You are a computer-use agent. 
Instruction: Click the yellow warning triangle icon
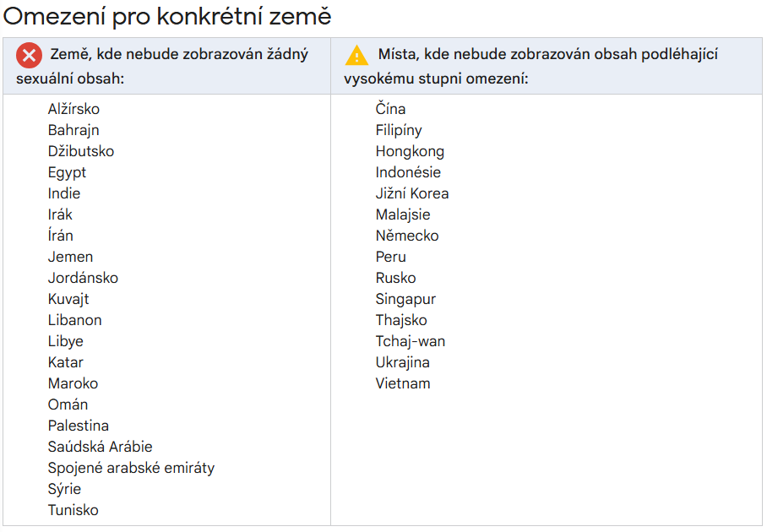(x=357, y=56)
